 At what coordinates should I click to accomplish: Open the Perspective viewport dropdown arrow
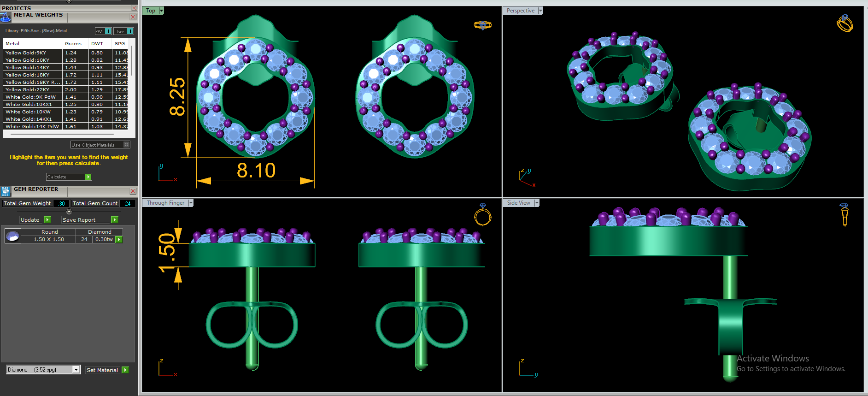pos(540,11)
